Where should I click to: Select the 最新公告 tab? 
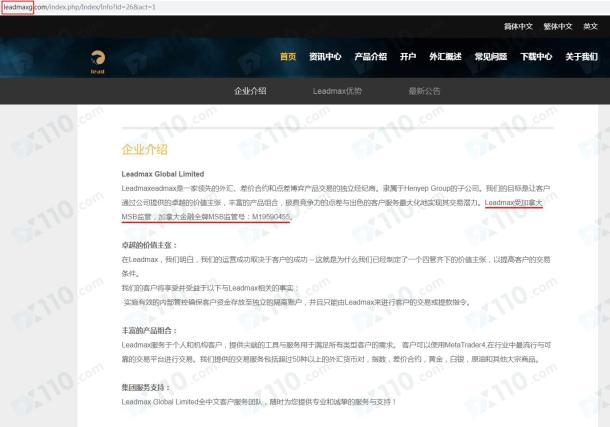pos(424,91)
